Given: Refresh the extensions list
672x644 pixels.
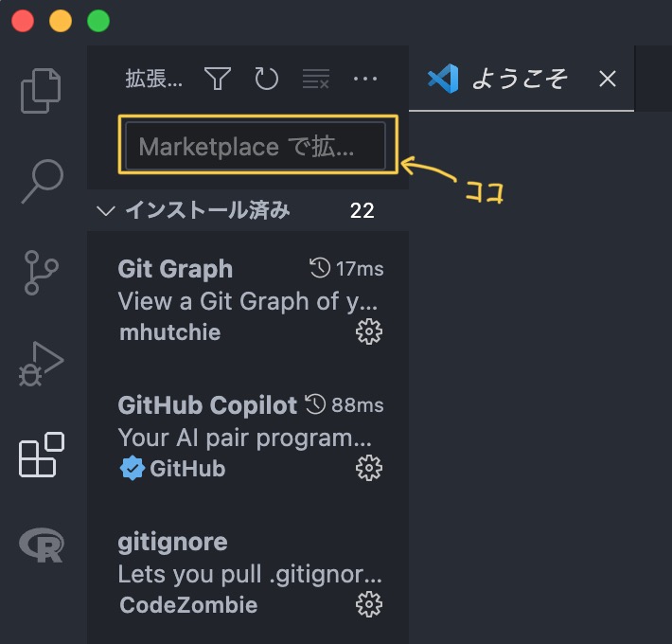Looking at the screenshot, I should pyautogui.click(x=267, y=79).
